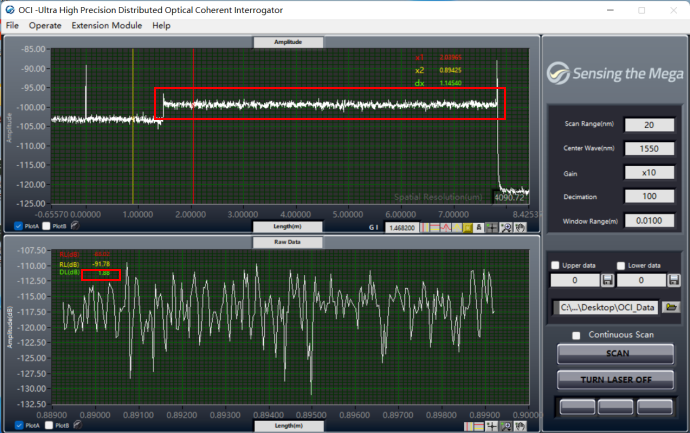The width and height of the screenshot is (690, 433).
Task: Click the autoscale 'A' icon in Amplitude toolbar
Action: 478,227
